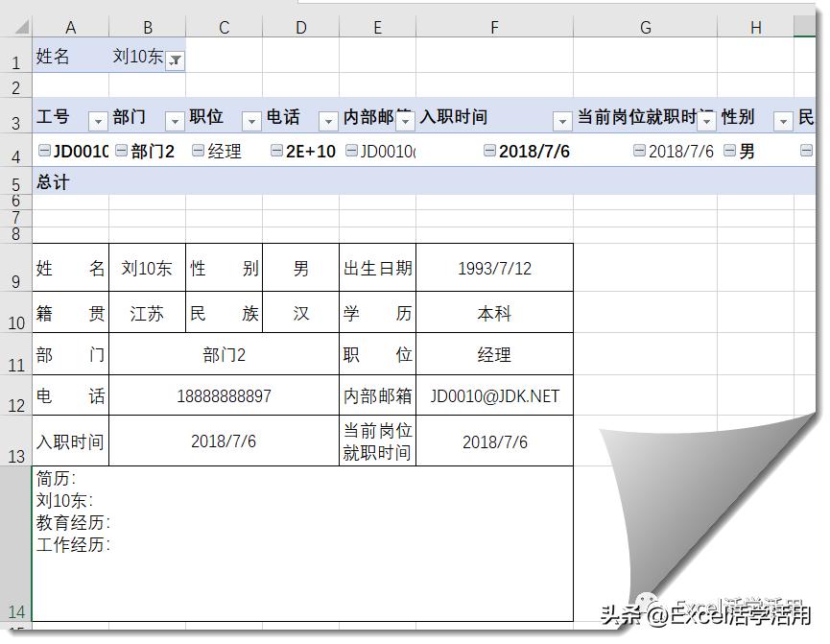This screenshot has width=830, height=644.
Task: Select the birth date cell showing 1993/7/12
Action: 494,269
